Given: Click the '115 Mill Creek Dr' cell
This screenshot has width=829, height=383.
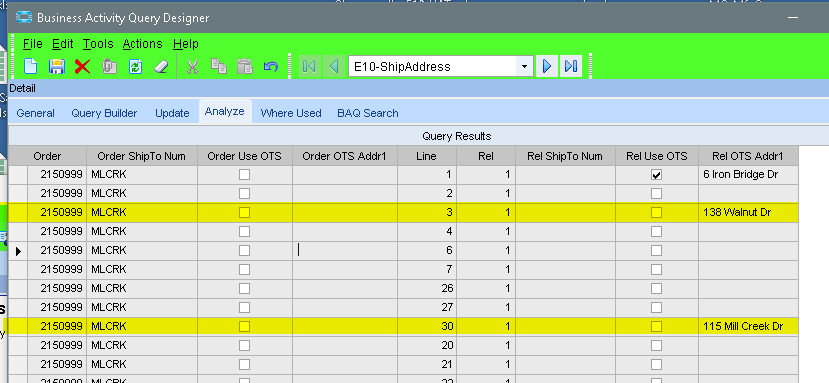Looking at the screenshot, I should (x=748, y=326).
